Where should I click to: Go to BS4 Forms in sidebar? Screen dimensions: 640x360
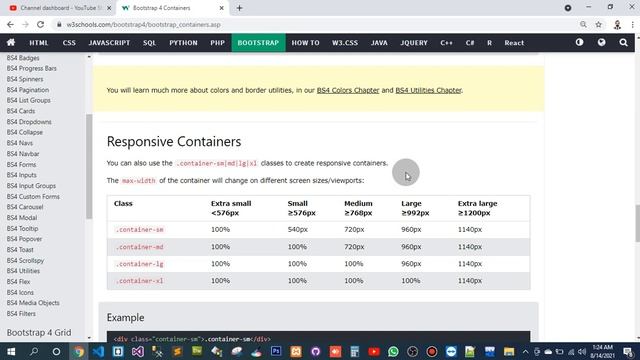21,164
